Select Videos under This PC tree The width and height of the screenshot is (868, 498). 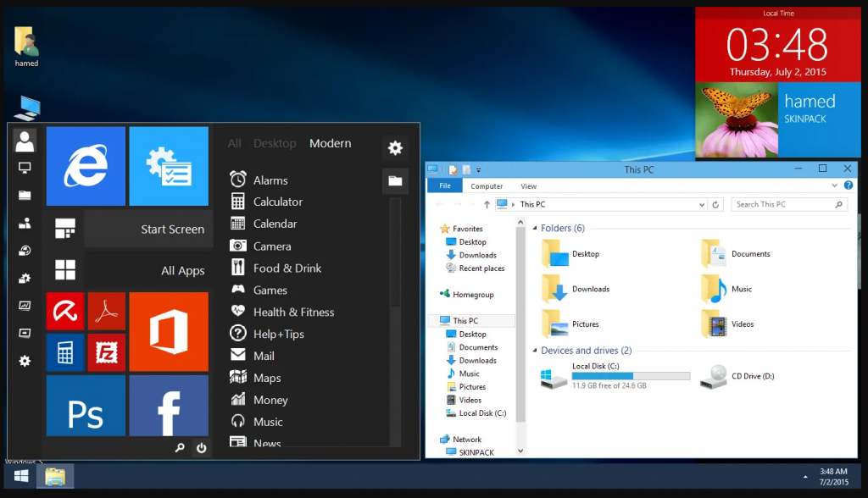464,400
